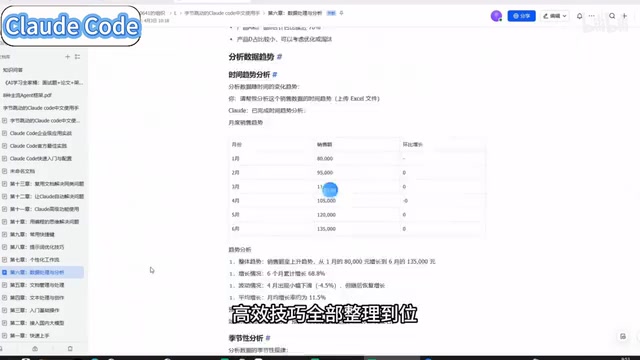Screen dimensions: 640x360
Task: Click anchor # next to 时间趋势分析 heading
Action: [x=275, y=75]
